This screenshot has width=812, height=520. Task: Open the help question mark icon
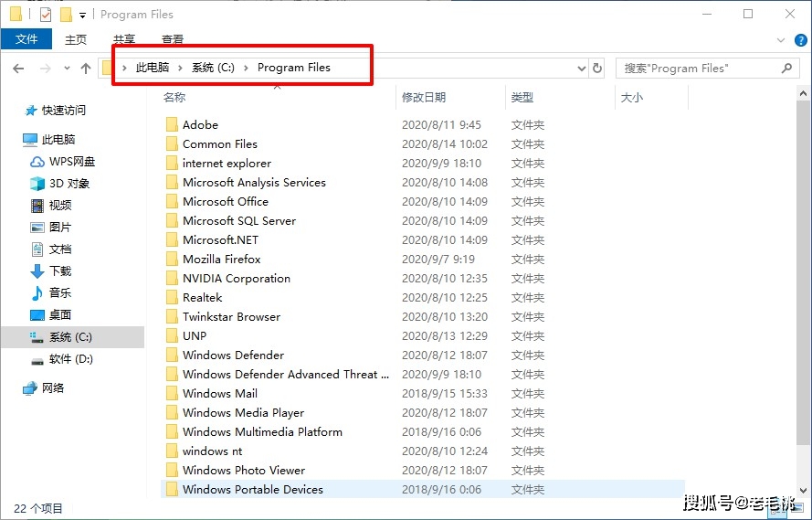click(x=801, y=40)
